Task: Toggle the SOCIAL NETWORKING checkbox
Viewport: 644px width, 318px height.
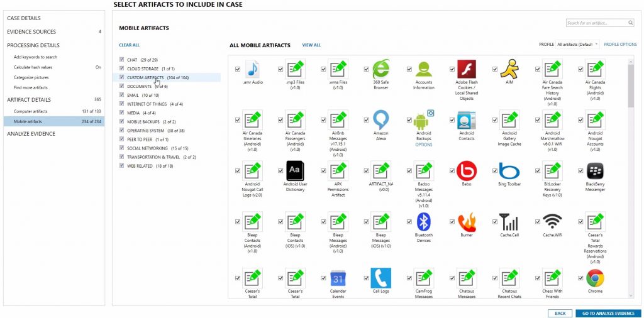Action: click(x=121, y=148)
